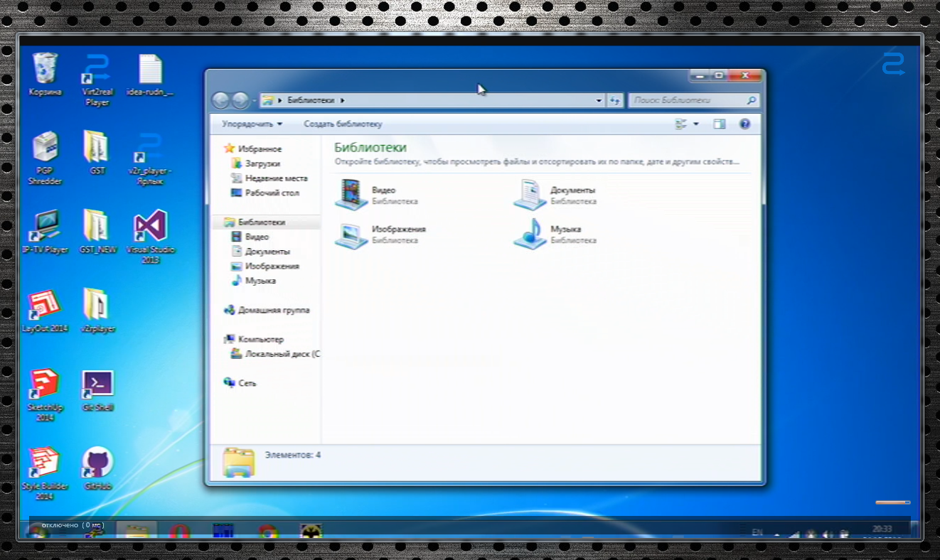This screenshot has width=940, height=560.
Task: Select Сеть in the navigation pane
Action: pyautogui.click(x=240, y=383)
